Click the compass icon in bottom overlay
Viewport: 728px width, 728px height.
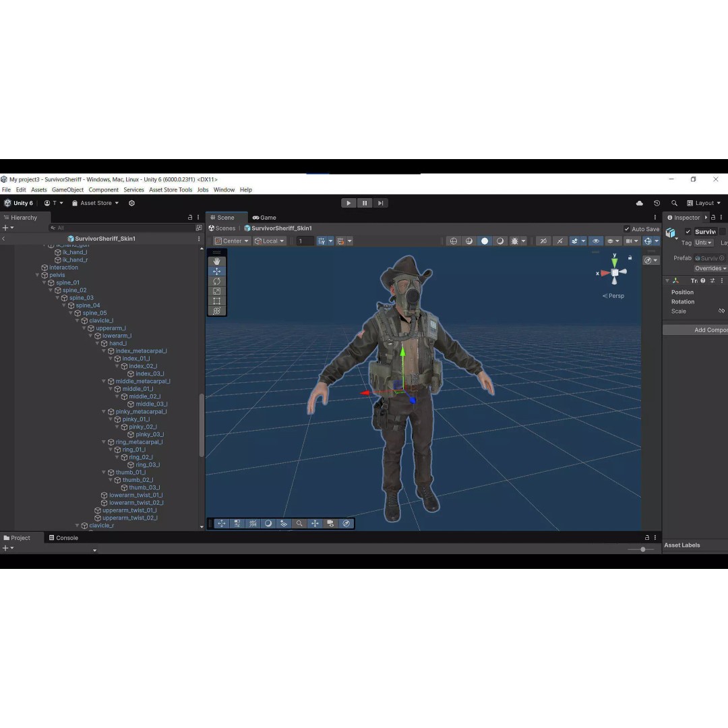tap(346, 523)
